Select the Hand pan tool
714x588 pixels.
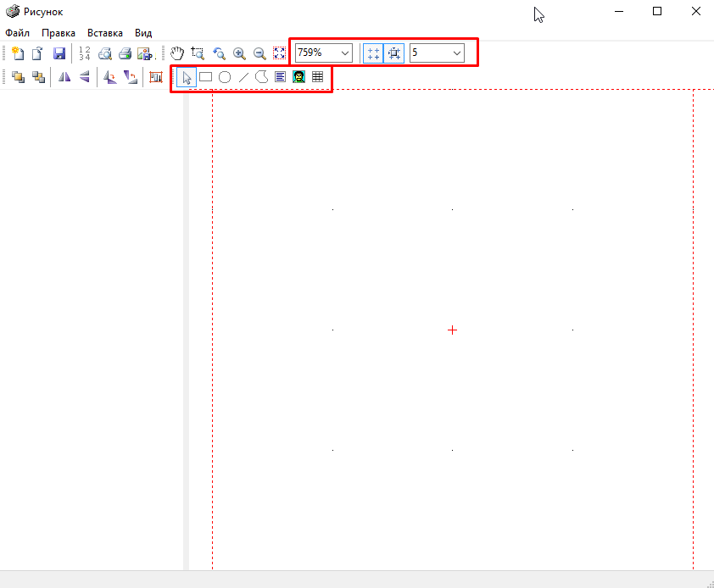(177, 53)
